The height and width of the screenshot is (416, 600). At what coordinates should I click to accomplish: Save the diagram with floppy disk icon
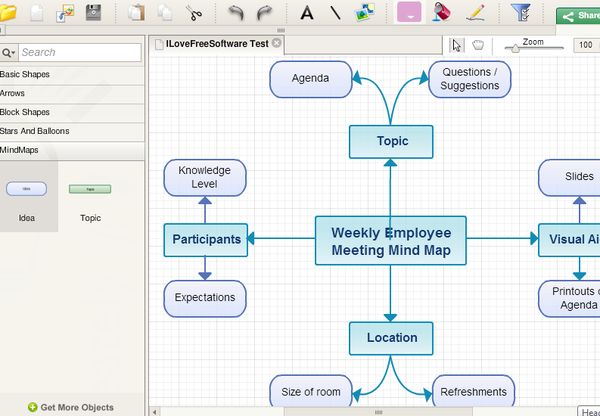93,12
